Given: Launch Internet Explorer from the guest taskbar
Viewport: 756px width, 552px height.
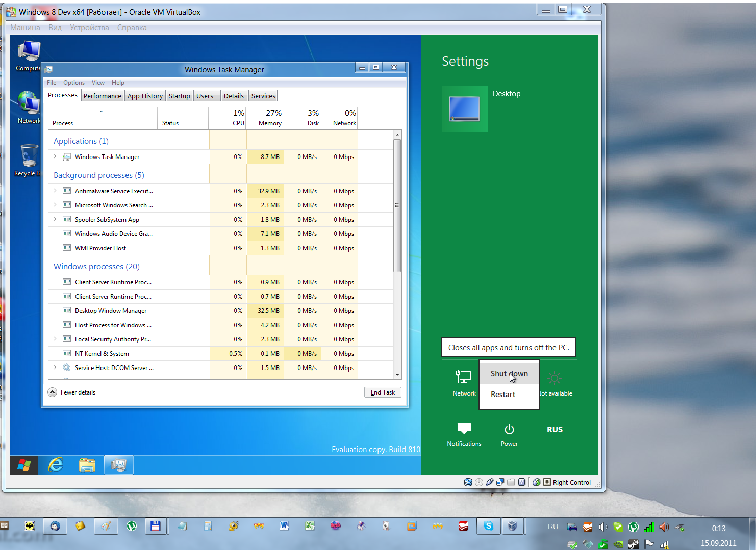Looking at the screenshot, I should (56, 465).
